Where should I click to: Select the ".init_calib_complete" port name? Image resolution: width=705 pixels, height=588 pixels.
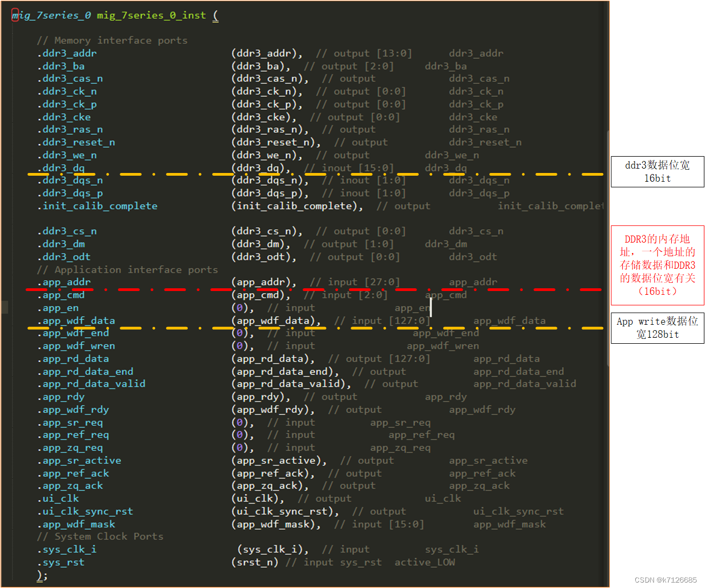[97, 206]
